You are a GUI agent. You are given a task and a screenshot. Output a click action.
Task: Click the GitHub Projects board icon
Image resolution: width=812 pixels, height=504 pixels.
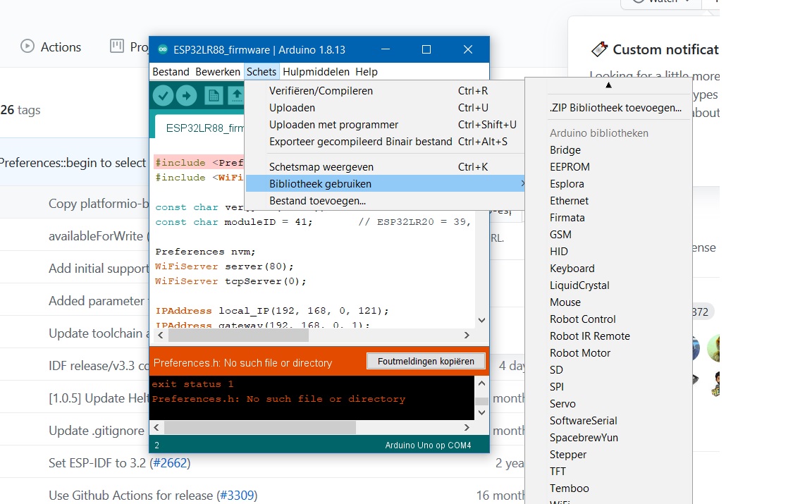117,47
